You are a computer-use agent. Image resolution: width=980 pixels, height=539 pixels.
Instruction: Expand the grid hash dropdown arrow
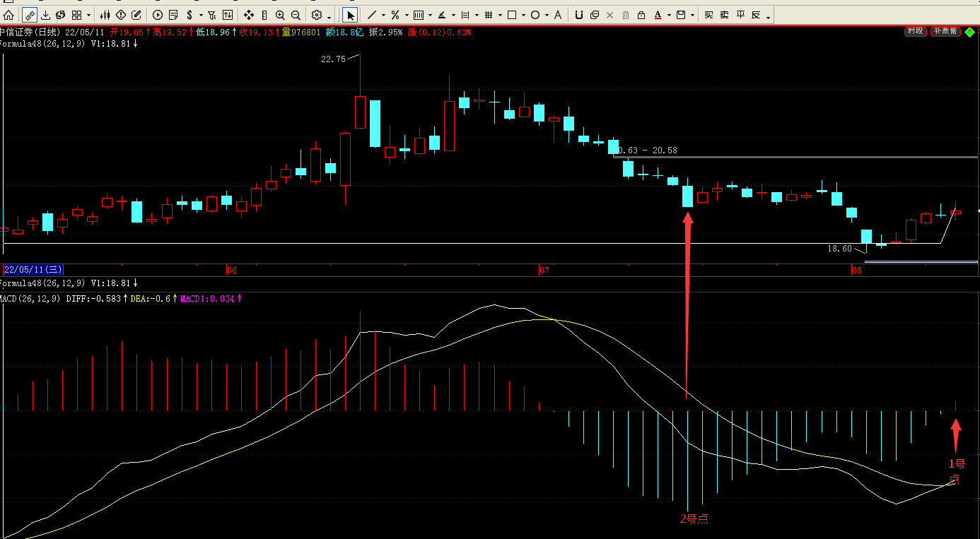[499, 15]
